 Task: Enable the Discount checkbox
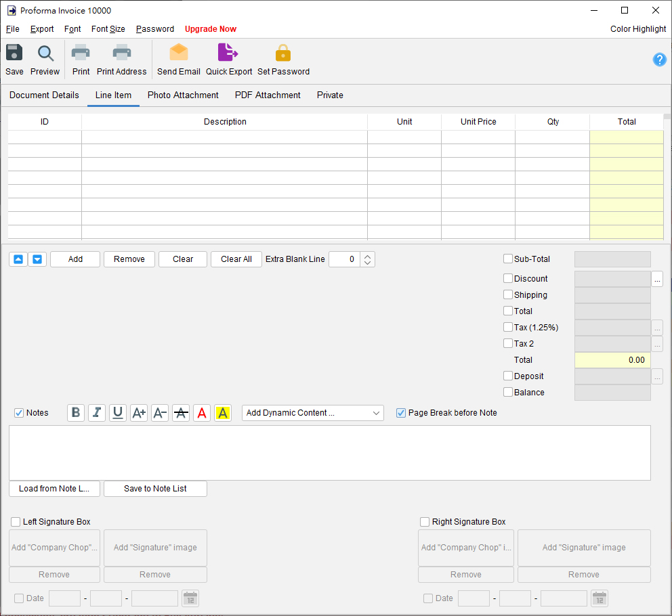508,278
